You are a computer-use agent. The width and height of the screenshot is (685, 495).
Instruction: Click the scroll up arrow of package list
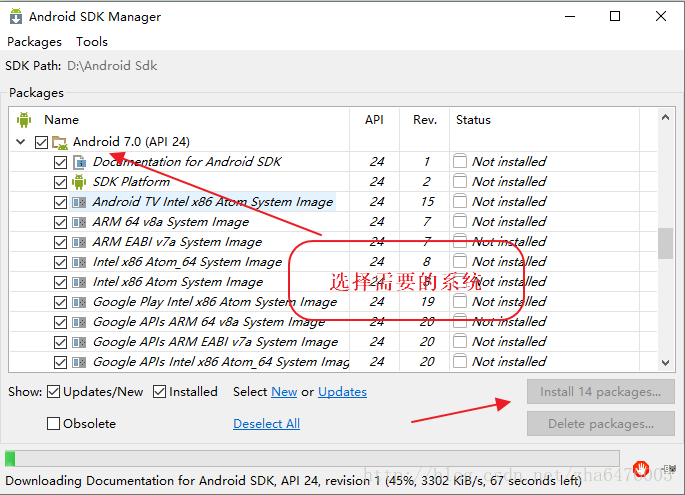tap(665, 117)
